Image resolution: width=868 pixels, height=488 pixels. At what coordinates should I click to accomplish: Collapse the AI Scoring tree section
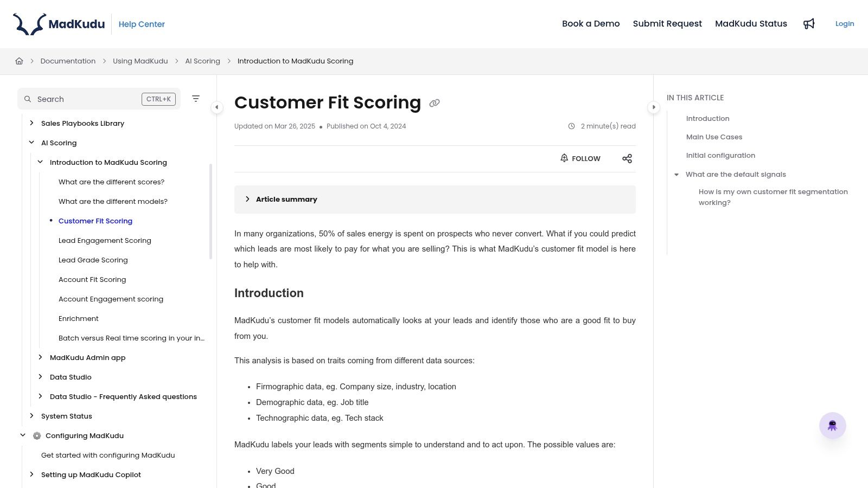(x=31, y=143)
